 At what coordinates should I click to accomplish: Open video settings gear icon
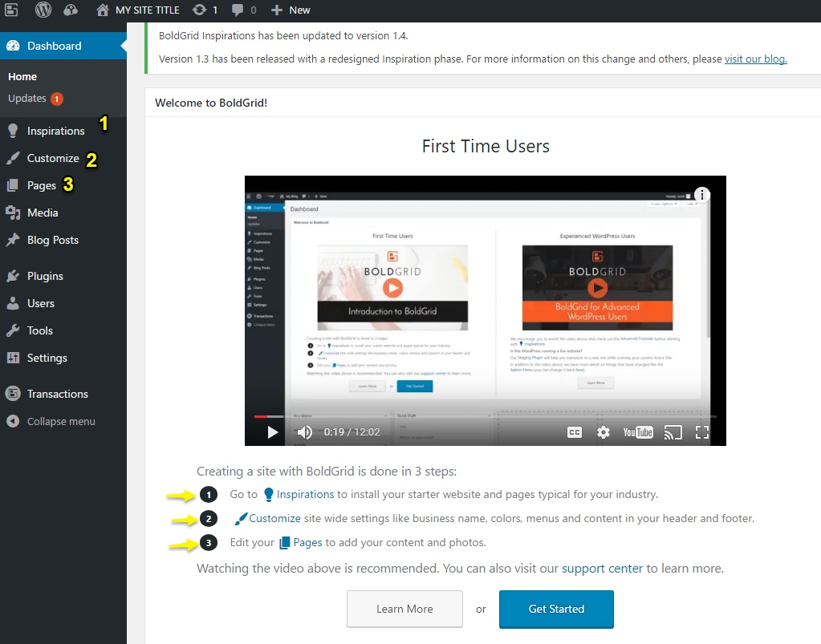604,432
